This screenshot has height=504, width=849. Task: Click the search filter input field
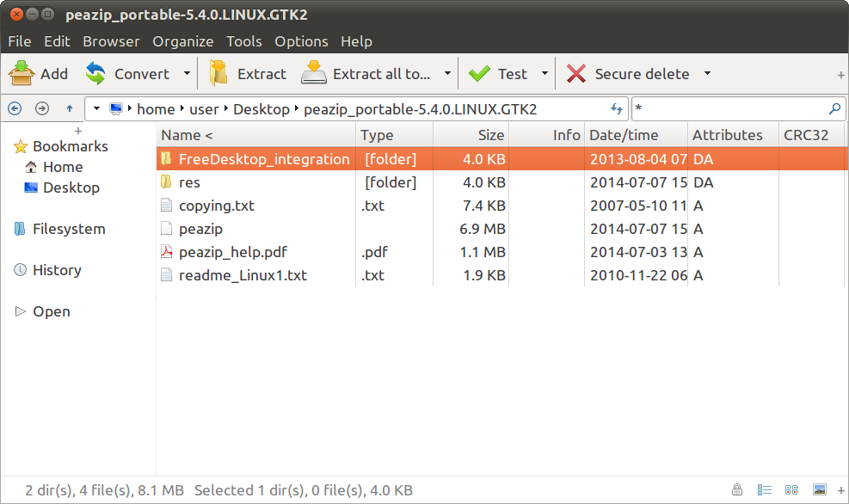[x=730, y=109]
